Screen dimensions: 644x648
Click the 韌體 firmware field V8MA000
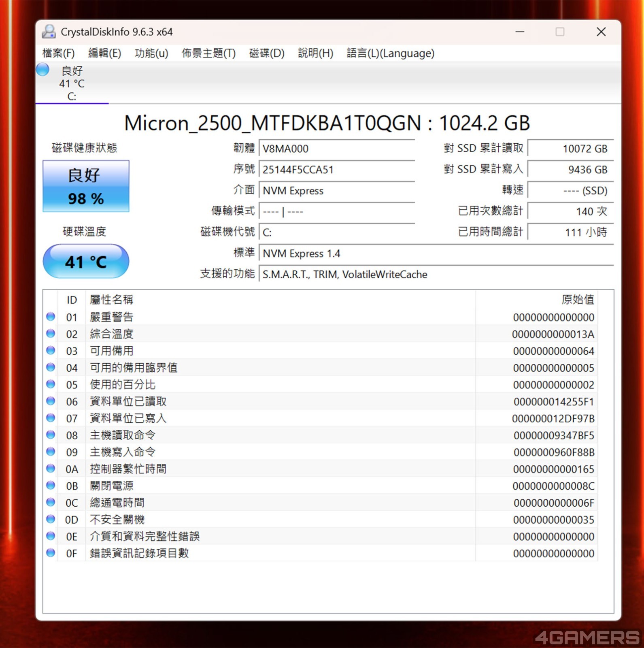(337, 149)
